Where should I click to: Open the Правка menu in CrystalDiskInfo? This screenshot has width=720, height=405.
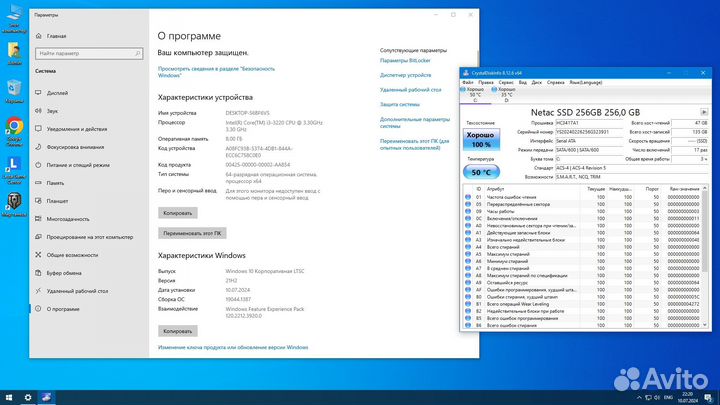pyautogui.click(x=486, y=83)
